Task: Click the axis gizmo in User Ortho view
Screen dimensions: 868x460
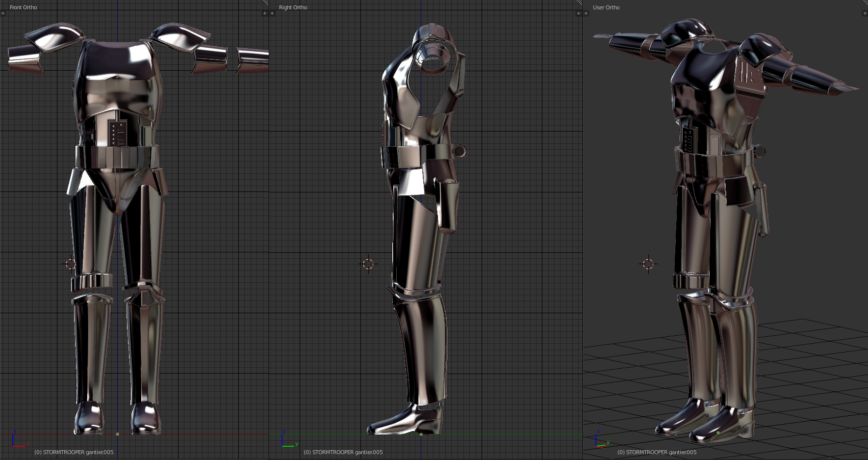Action: tap(600, 441)
